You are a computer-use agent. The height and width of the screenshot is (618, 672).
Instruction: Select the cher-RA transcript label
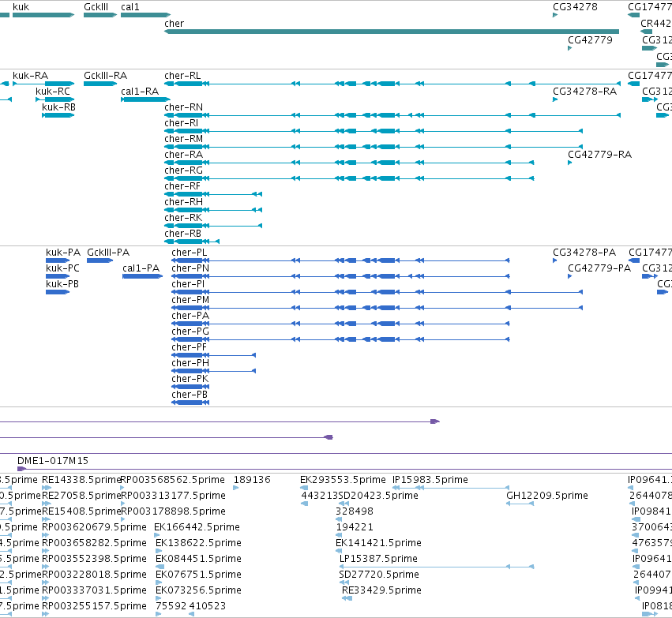[183, 155]
